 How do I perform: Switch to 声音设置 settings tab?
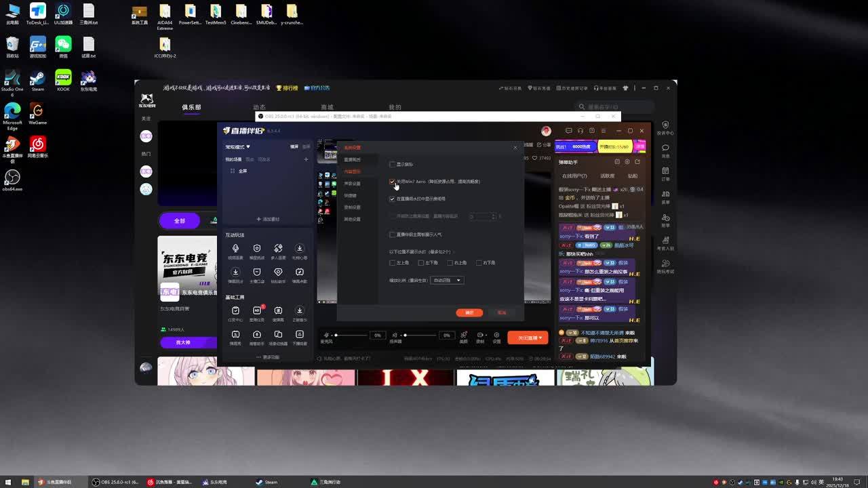tap(352, 184)
